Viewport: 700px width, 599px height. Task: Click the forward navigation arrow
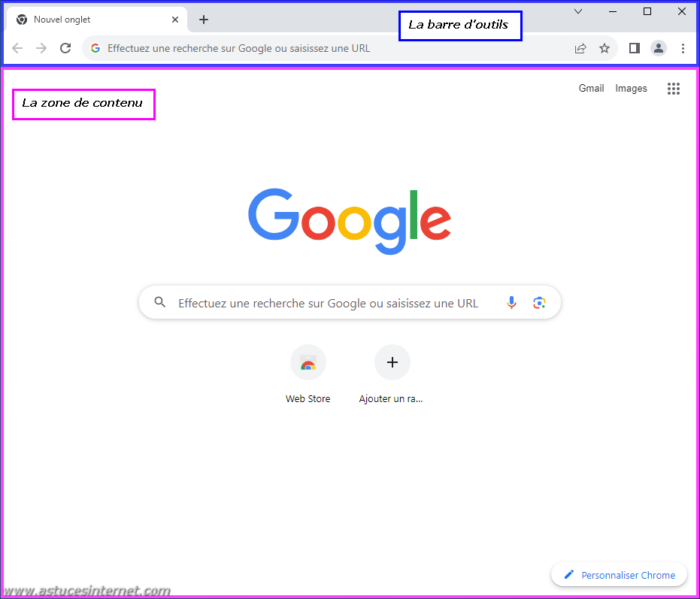pos(41,48)
